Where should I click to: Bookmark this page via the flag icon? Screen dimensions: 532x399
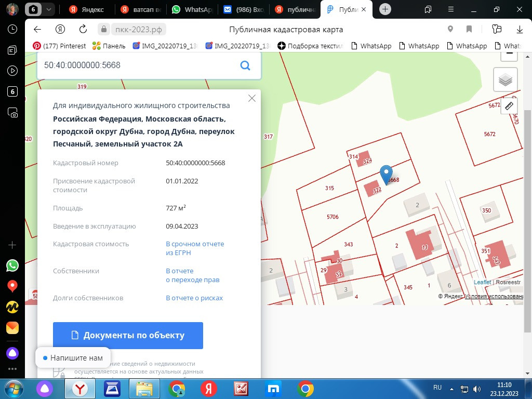pos(469,30)
